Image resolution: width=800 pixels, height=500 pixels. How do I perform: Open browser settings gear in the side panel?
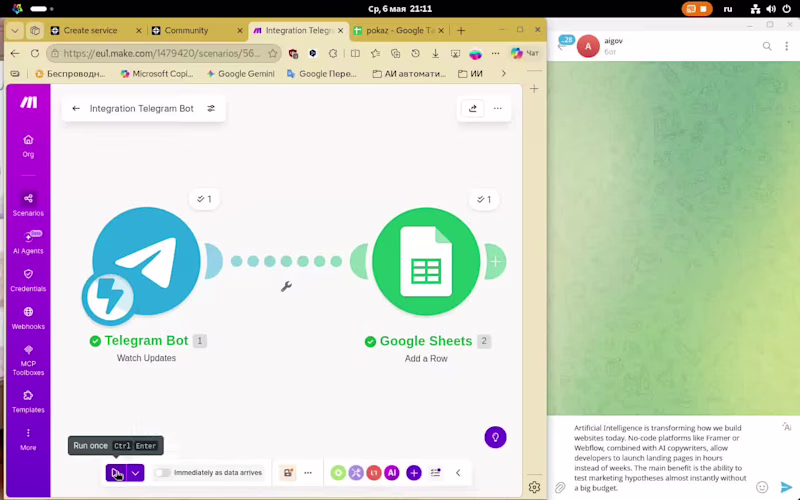click(x=534, y=487)
